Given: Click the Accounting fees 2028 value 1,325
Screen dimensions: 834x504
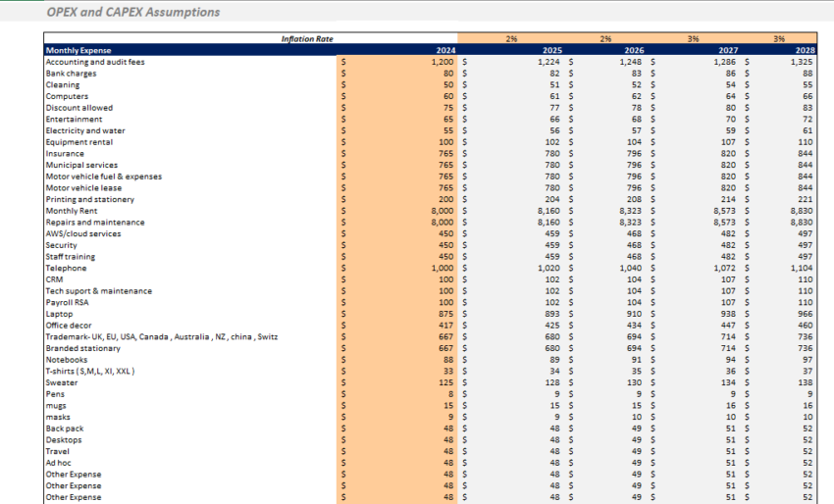Looking at the screenshot, I should (x=802, y=62).
